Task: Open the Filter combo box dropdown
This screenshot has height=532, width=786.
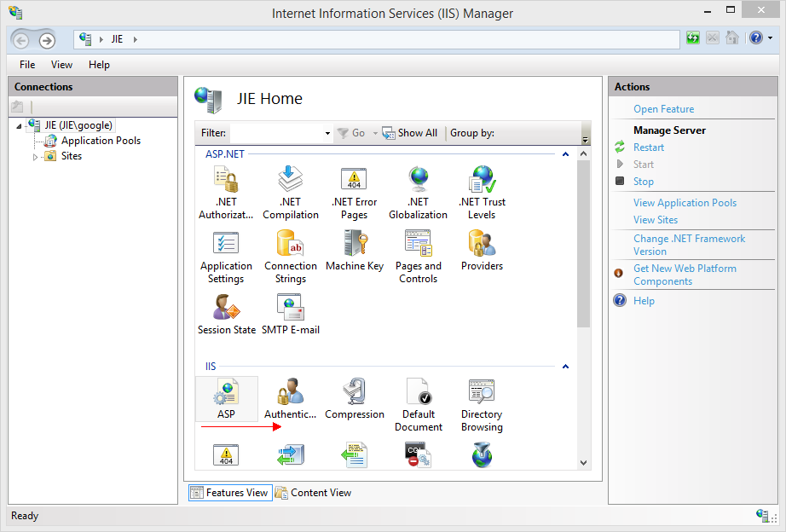Action: pyautogui.click(x=327, y=133)
